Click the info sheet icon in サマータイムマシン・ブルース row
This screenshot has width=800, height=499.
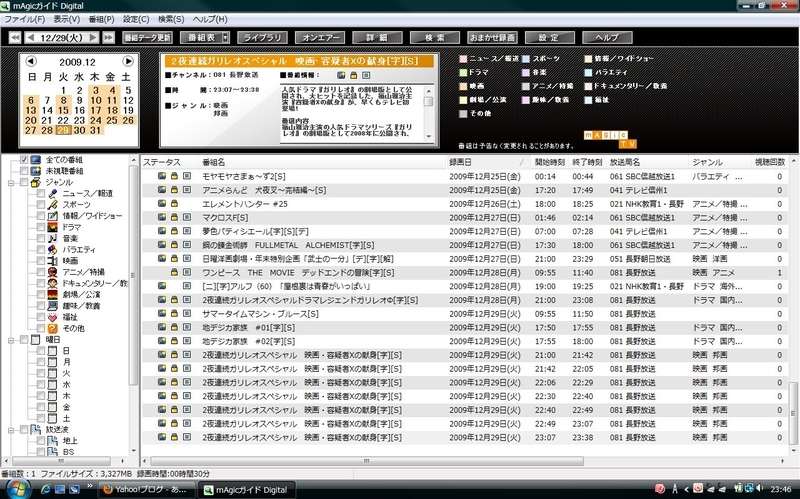[x=187, y=314]
